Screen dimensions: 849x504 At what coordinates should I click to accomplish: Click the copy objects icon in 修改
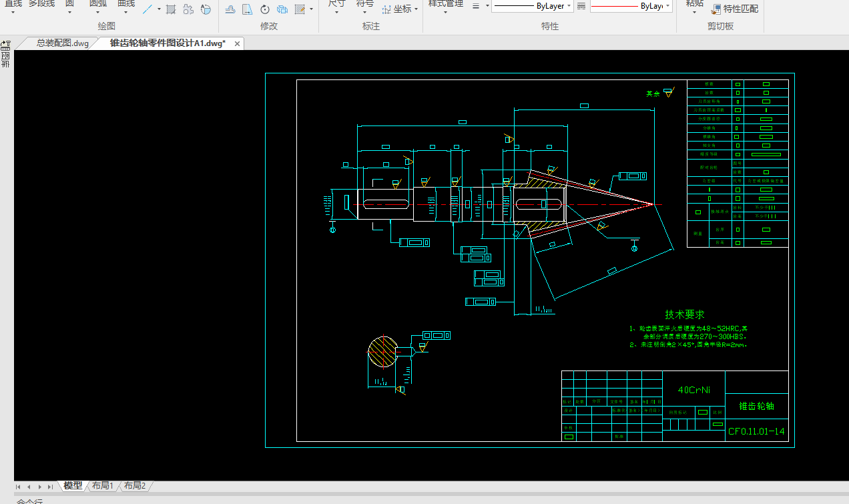click(282, 9)
